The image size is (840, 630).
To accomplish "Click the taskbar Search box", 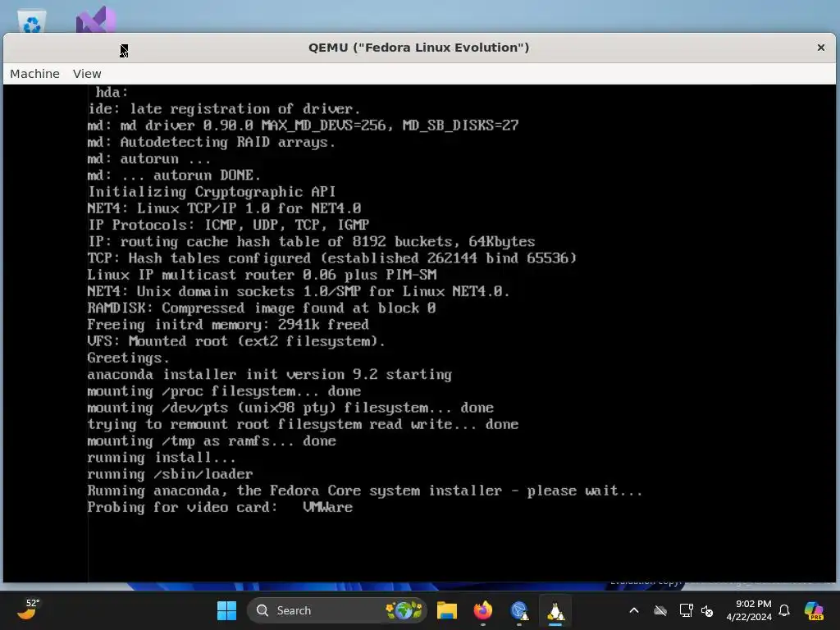I will tap(337, 610).
